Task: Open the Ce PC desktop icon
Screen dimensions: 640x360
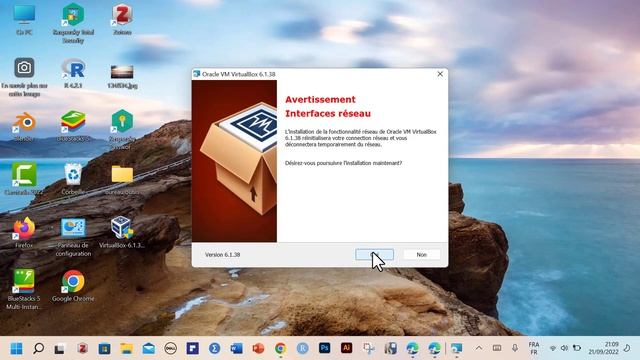Action: [24, 20]
